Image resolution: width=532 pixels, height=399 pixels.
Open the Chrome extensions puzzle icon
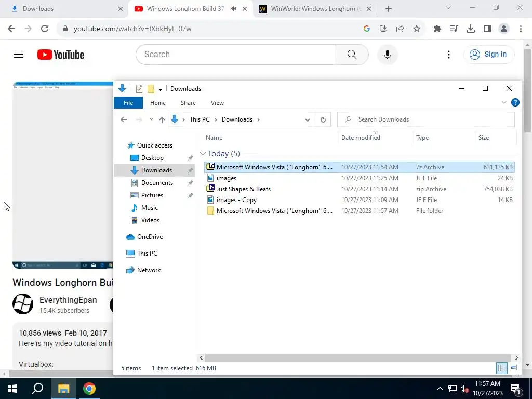click(437, 29)
